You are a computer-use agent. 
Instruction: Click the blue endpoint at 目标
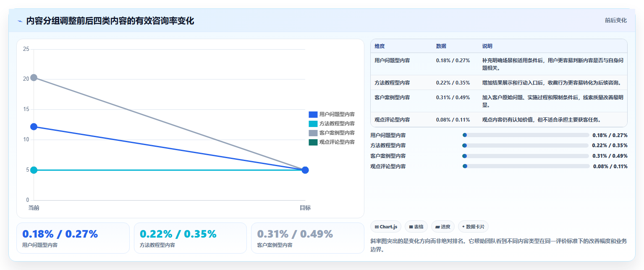(305, 170)
